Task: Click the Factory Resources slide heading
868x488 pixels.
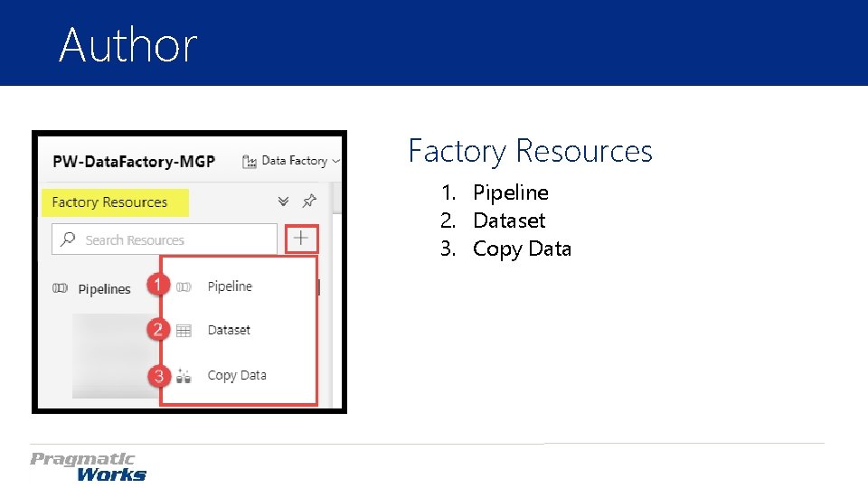Action: click(x=531, y=151)
